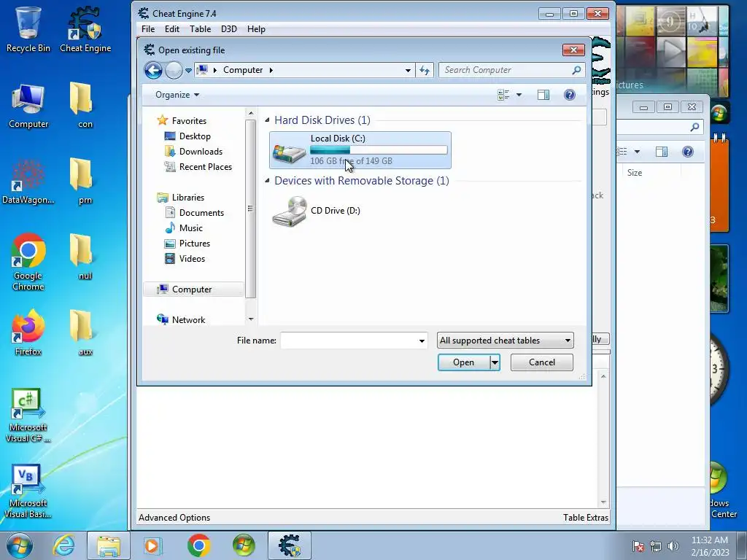Image resolution: width=747 pixels, height=560 pixels.
Task: Select the Computer desktop icon
Action: pyautogui.click(x=28, y=106)
